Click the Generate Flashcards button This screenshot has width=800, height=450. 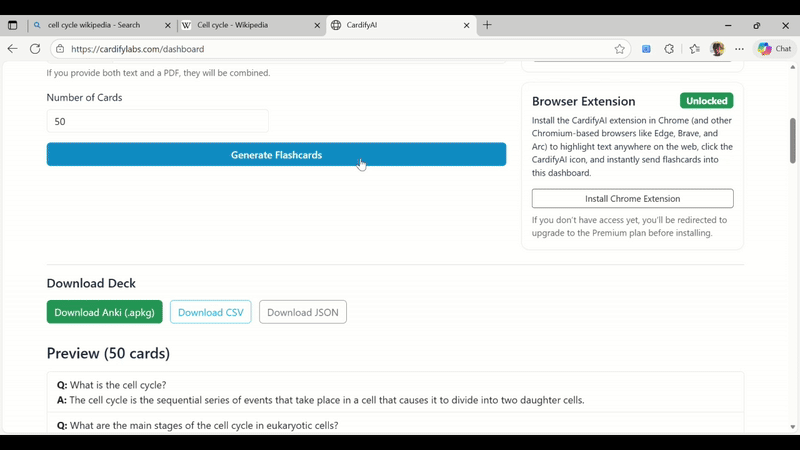[276, 155]
